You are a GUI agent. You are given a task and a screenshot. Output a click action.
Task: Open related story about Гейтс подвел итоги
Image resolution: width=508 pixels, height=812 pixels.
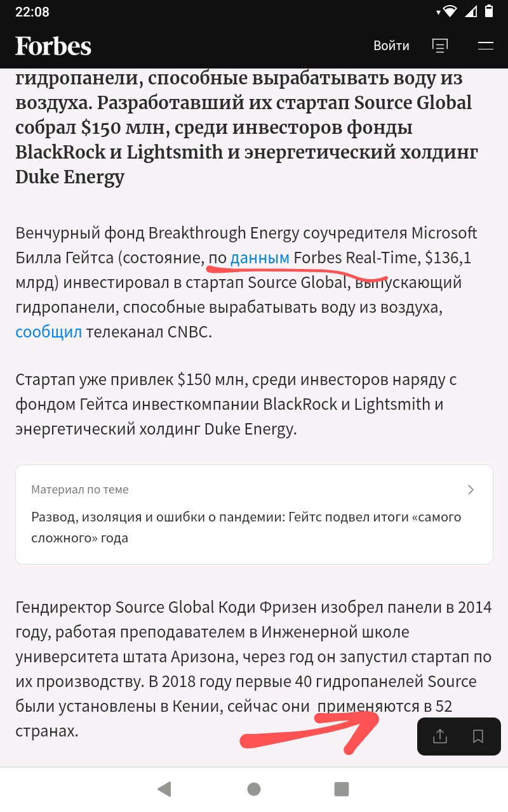click(x=246, y=528)
